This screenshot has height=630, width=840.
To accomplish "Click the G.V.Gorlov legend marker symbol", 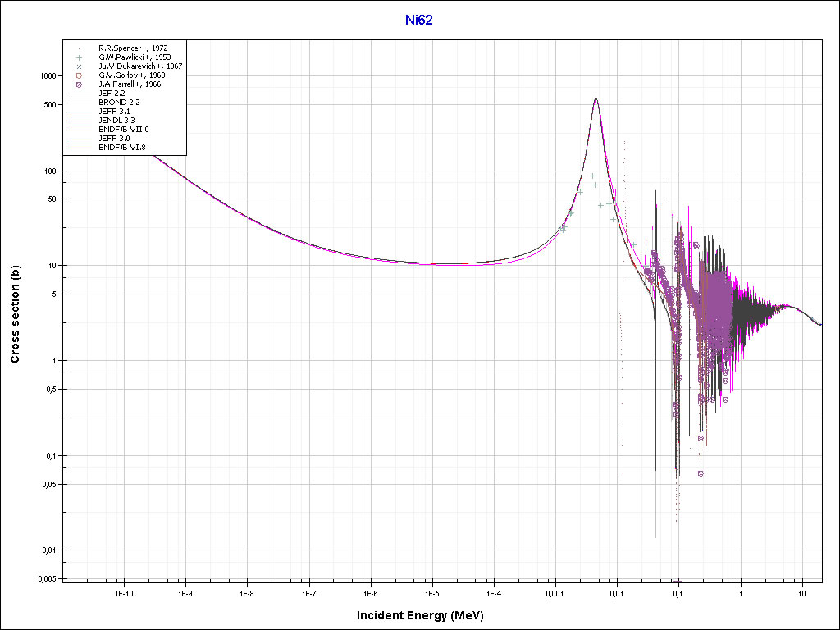I will pos(80,75).
